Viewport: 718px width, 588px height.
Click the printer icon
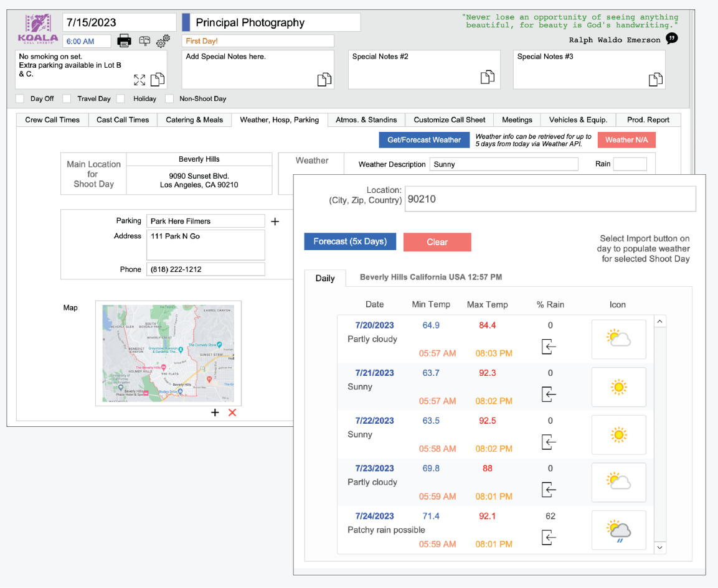point(125,41)
